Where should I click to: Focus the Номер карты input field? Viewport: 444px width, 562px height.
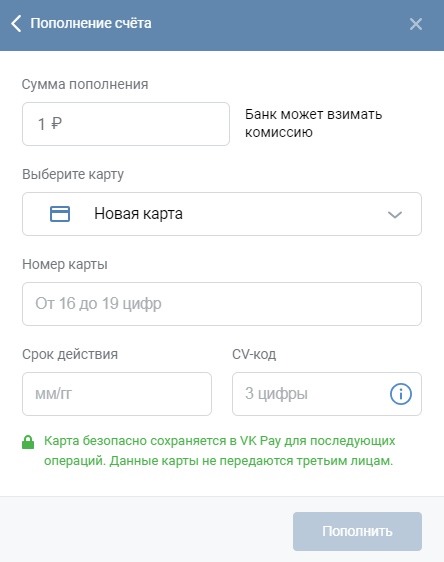coord(222,304)
